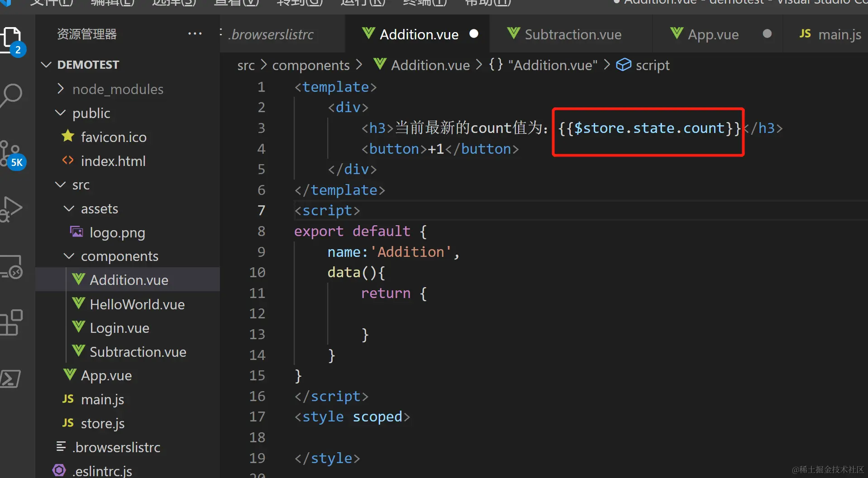
Task: Click the HTML icon beside index.html
Action: click(68, 160)
